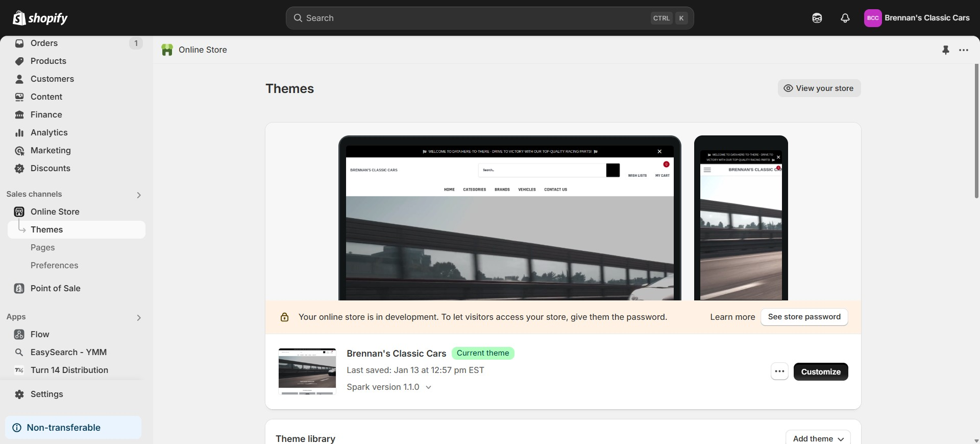
Task: Click the Products tag icon
Action: pos(19,61)
